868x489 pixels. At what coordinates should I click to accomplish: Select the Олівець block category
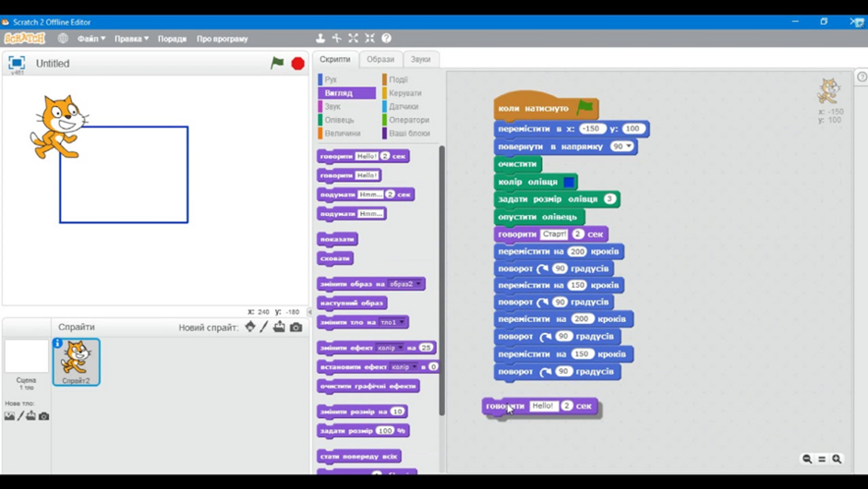tap(339, 120)
